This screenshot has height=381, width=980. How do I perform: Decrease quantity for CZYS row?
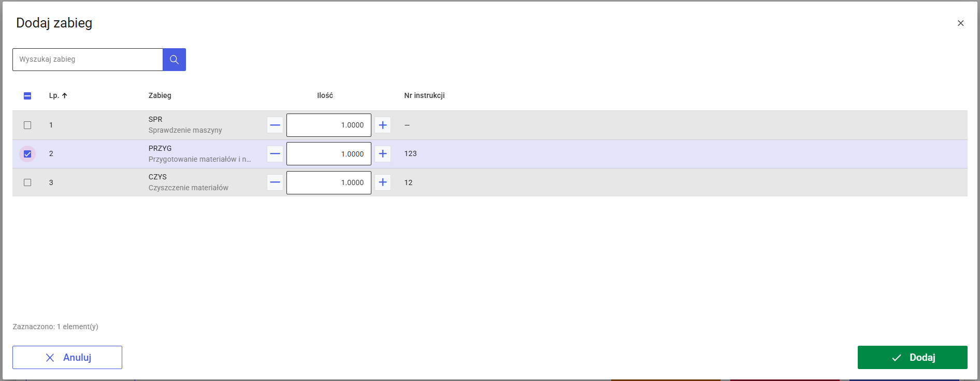coord(275,182)
